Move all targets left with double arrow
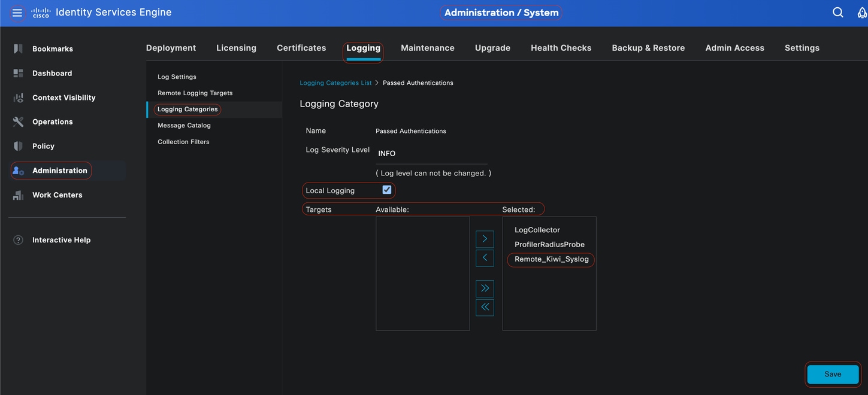Image resolution: width=868 pixels, height=395 pixels. [x=485, y=307]
